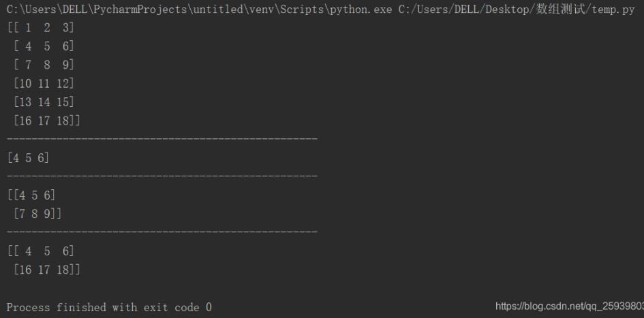Screen dimensions: 644x318
Task: Click [[ 4 5 6] in the last array
Action: click(x=40, y=251)
